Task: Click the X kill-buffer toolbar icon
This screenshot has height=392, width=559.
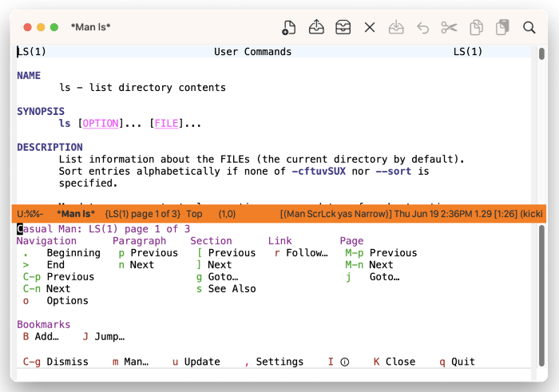Action: pos(369,28)
